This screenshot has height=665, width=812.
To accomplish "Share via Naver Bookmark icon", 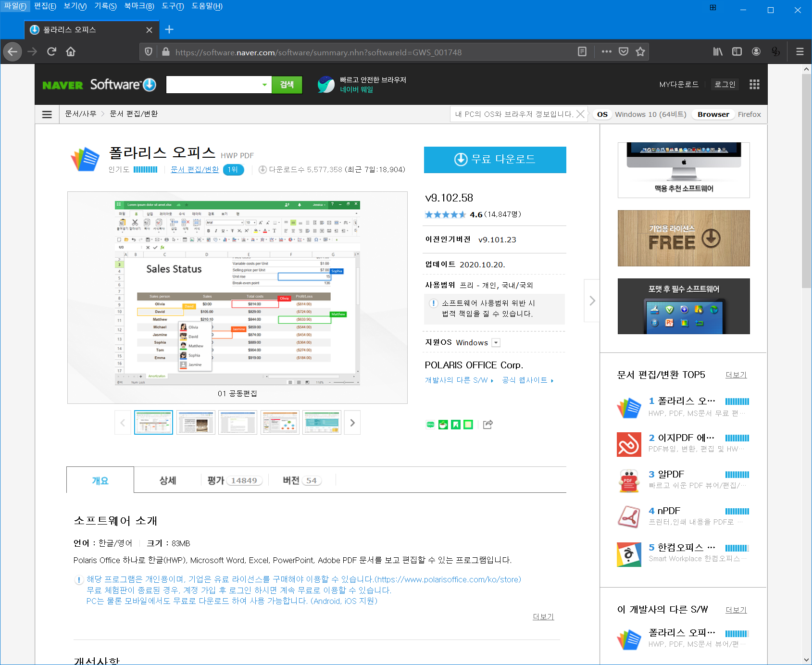I will 456,425.
